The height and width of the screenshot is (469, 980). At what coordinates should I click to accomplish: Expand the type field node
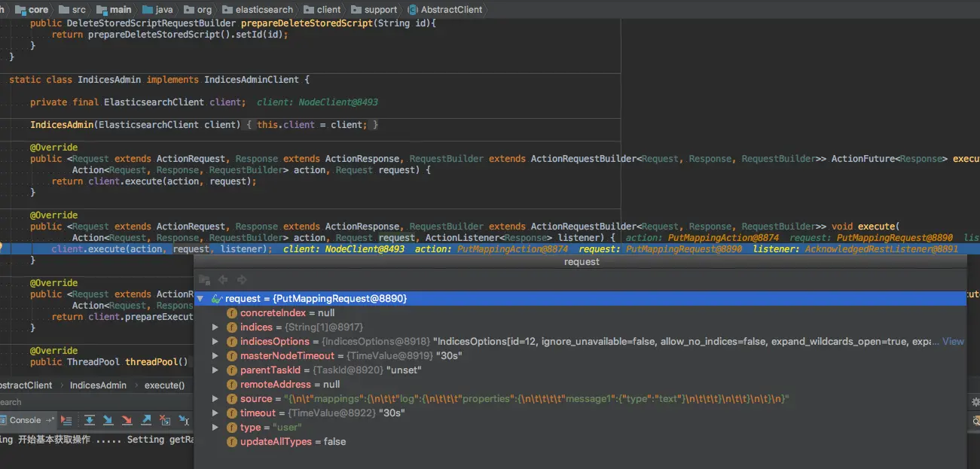[215, 428]
